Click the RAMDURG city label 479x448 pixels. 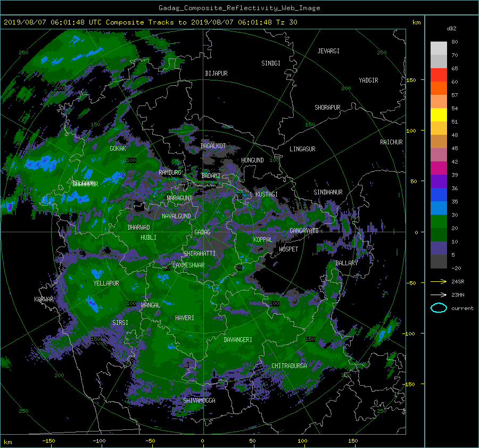(x=170, y=173)
